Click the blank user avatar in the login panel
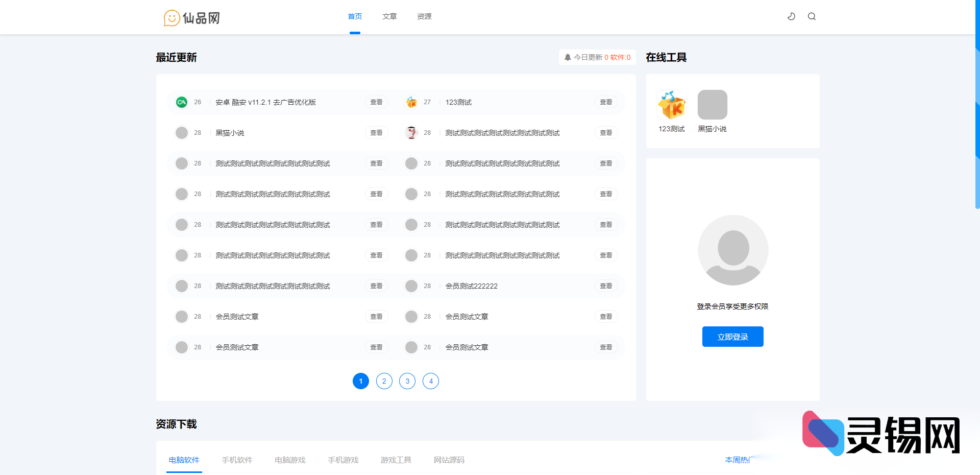 733,250
